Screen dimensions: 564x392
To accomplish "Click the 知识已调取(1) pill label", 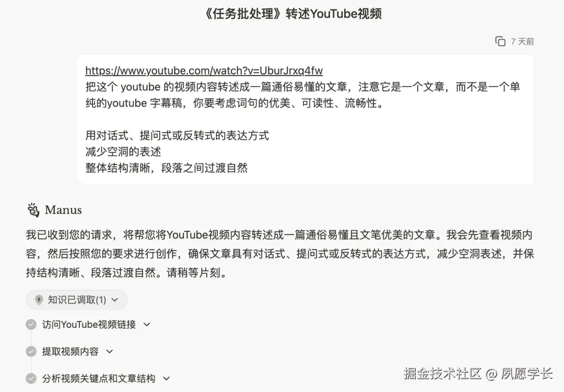I will (x=77, y=300).
